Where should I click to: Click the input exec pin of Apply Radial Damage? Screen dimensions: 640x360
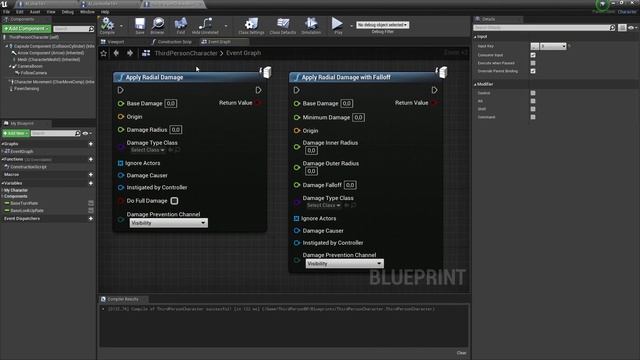120,90
